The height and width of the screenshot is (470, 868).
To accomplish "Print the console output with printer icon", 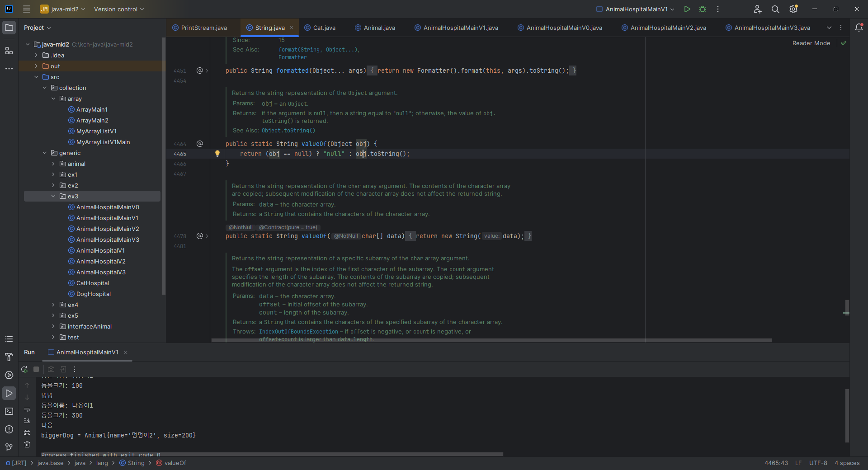I will pyautogui.click(x=27, y=432).
